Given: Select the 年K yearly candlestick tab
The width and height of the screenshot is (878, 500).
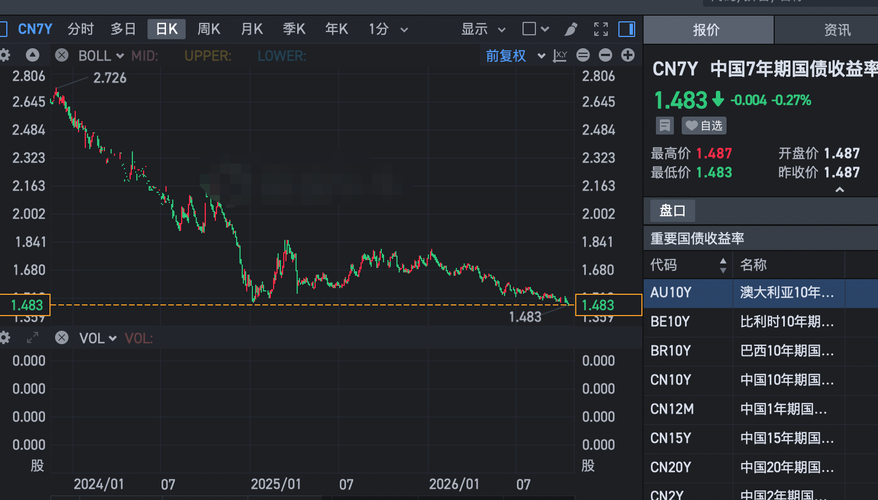Looking at the screenshot, I should point(337,29).
